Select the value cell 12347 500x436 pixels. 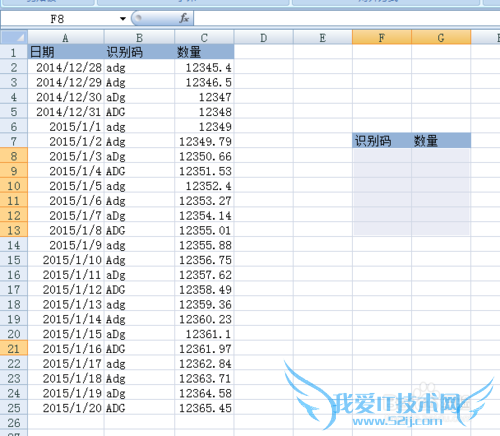click(204, 97)
